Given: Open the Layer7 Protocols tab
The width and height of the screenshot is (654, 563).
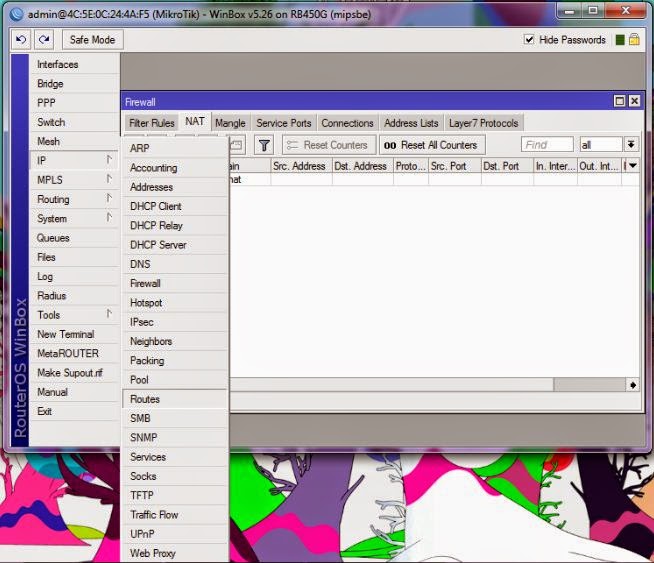Looking at the screenshot, I should tap(484, 123).
